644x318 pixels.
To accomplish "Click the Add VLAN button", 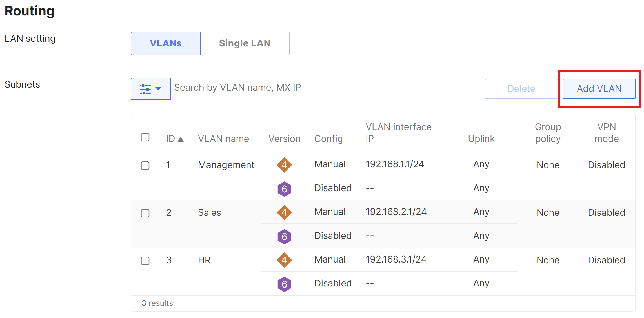I will 599,88.
